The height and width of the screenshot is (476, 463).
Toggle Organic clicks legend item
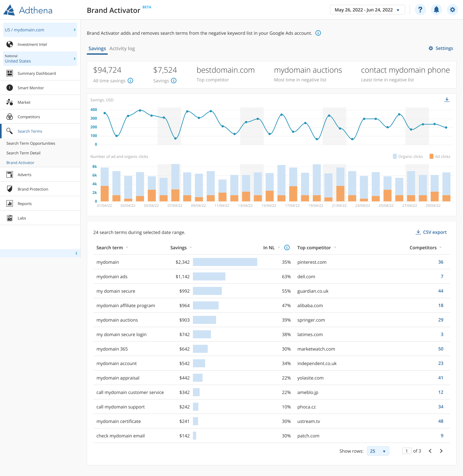click(x=408, y=157)
